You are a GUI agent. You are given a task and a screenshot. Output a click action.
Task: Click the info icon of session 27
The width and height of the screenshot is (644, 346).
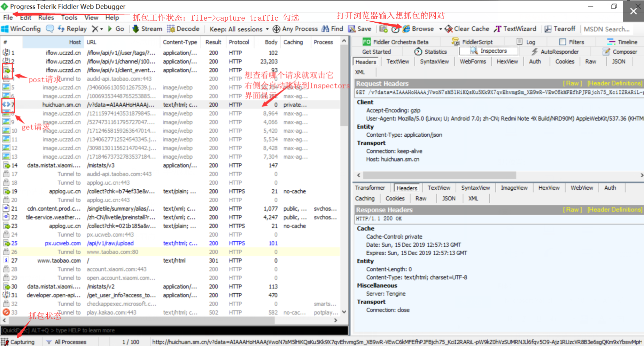6,260
